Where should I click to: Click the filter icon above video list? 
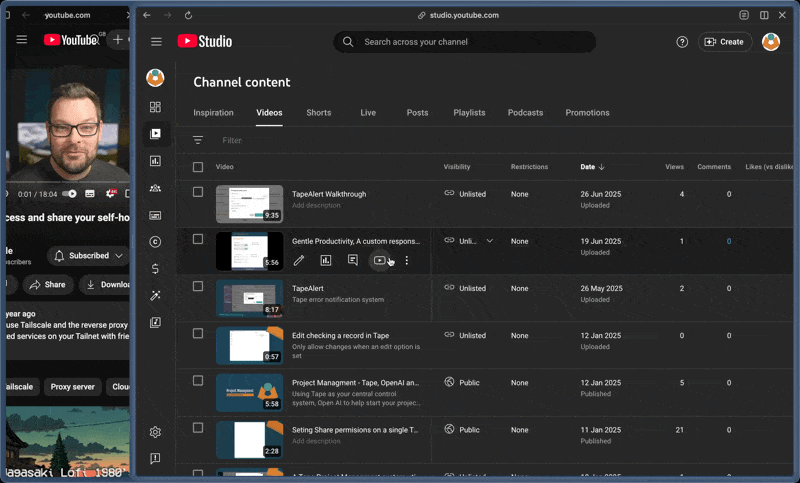197,140
